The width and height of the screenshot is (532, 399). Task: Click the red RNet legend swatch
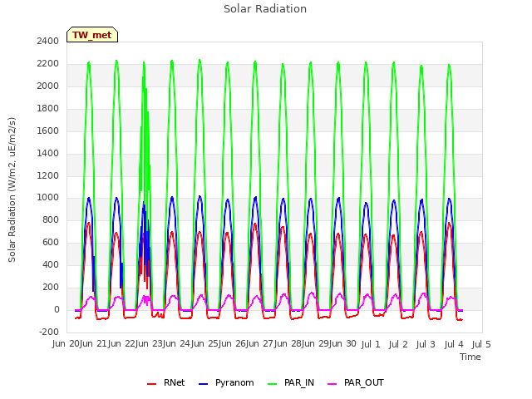coord(151,384)
